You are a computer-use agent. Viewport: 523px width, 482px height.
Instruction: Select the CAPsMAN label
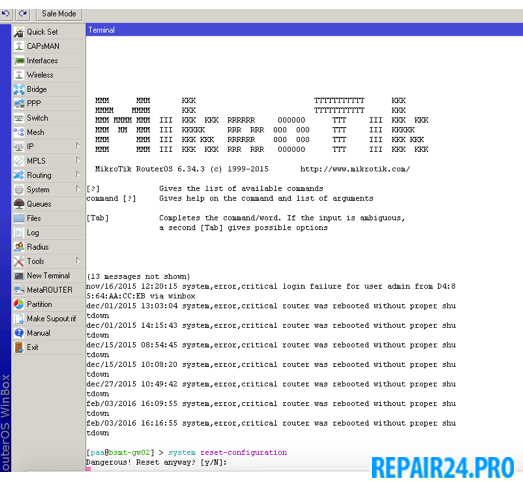coord(43,46)
